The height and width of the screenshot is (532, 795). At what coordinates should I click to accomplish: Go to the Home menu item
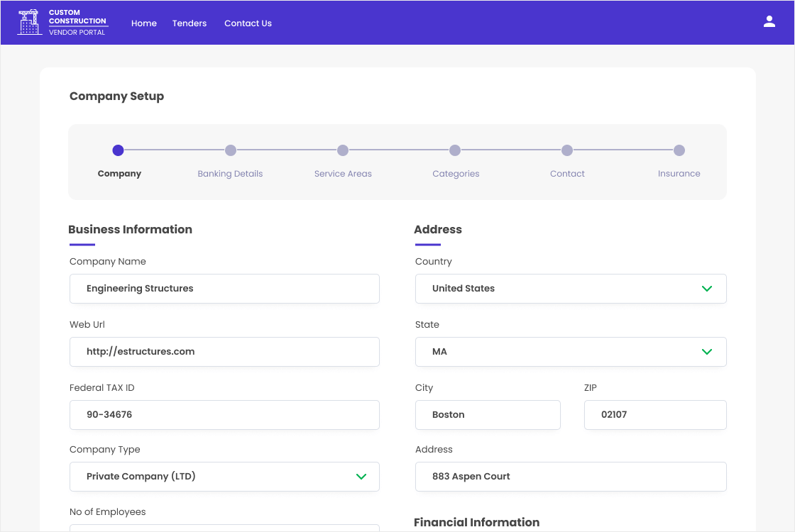pos(144,23)
